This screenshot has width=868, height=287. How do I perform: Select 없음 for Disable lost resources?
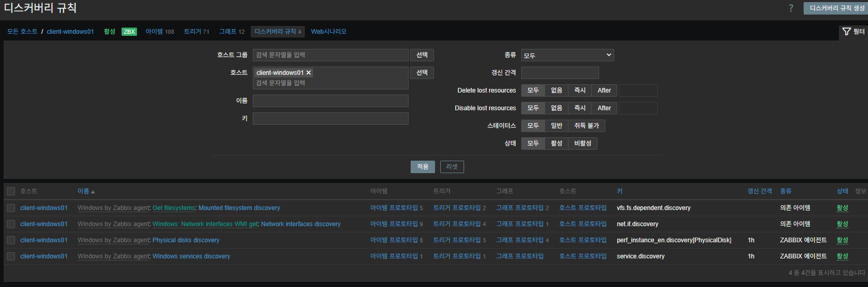pyautogui.click(x=557, y=108)
